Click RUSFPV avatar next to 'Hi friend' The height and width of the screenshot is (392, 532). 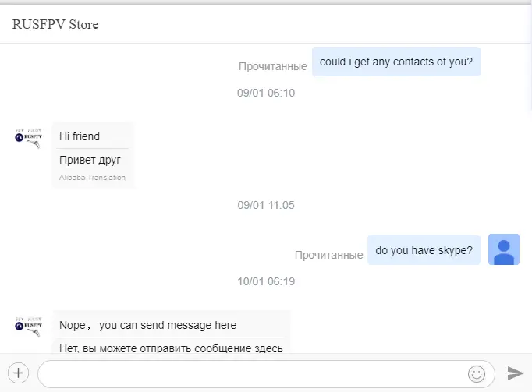pyautogui.click(x=29, y=138)
